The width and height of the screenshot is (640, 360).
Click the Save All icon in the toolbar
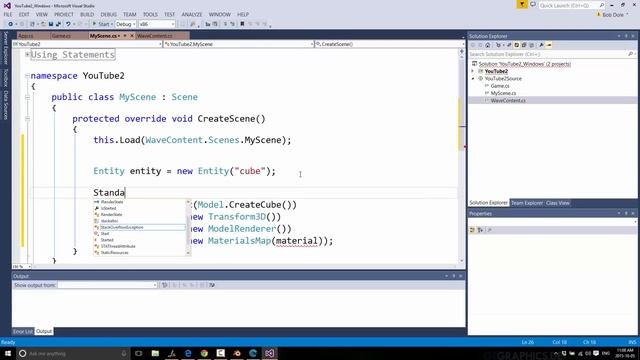58,24
